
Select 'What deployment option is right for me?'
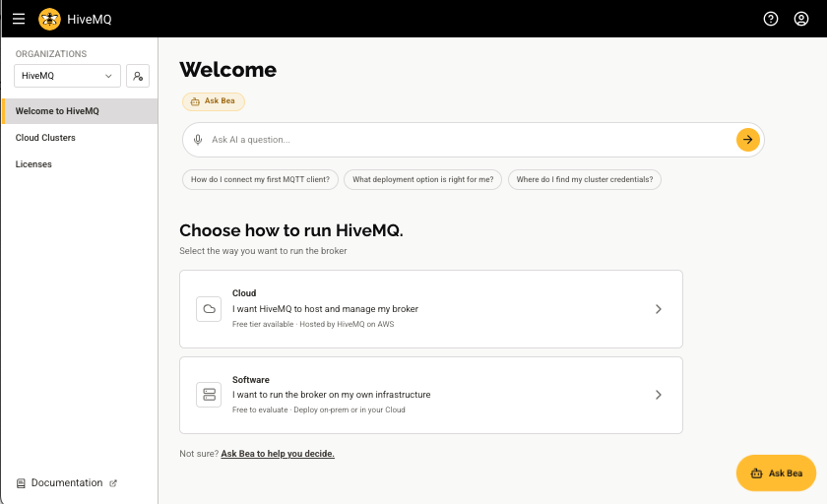click(x=423, y=179)
